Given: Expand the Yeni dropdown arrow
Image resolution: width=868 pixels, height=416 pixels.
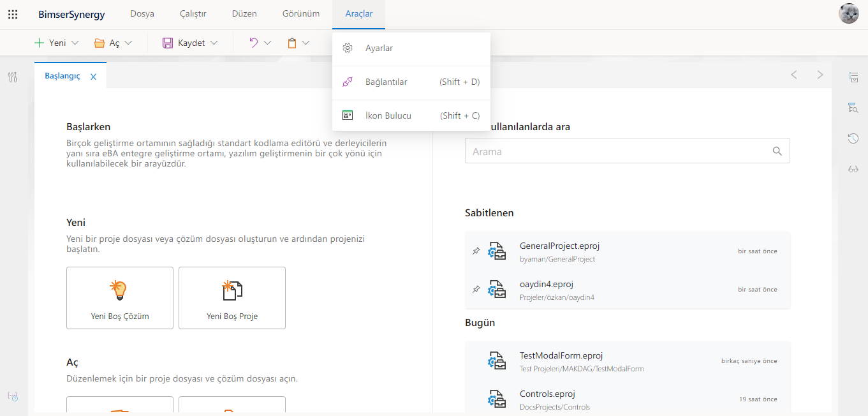Looking at the screenshot, I should [x=75, y=43].
